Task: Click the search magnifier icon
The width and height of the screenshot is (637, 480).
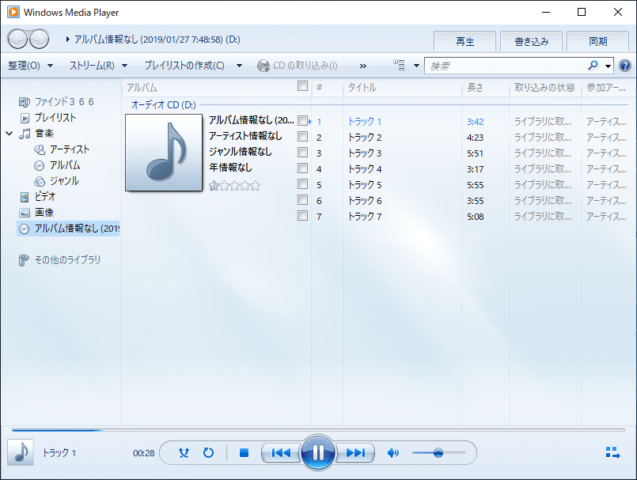Action: point(593,65)
